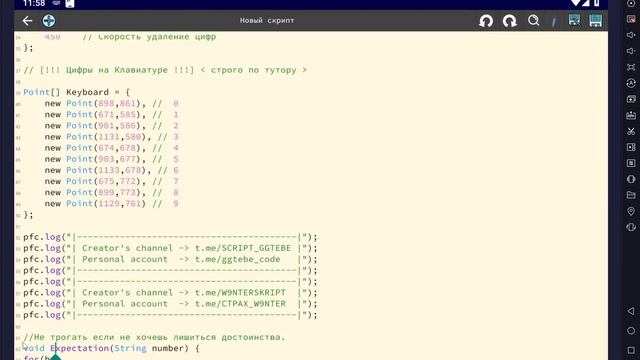Click the comment '//Не трогать если не хочешь'
The image size is (640, 360).
coord(154,337)
